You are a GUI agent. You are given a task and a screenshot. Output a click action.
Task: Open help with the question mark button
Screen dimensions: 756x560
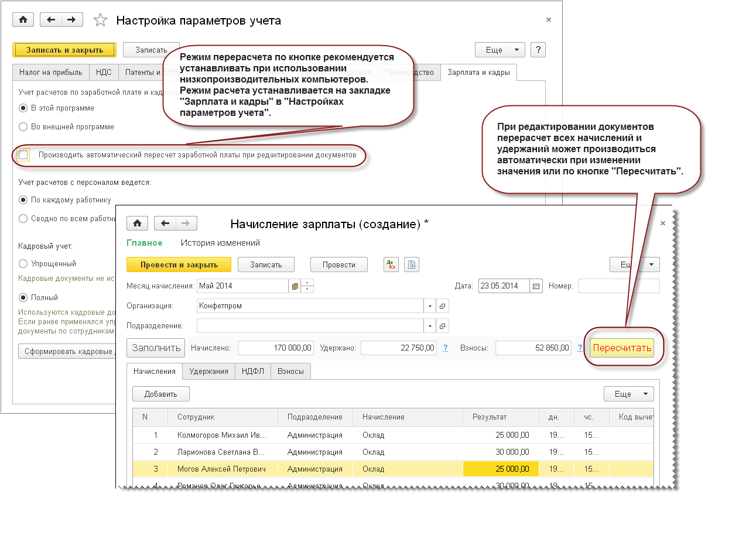[x=538, y=50]
